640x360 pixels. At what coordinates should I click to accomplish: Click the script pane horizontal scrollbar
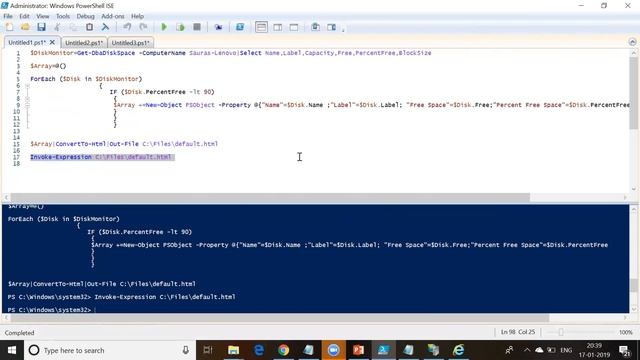pyautogui.click(x=270, y=198)
